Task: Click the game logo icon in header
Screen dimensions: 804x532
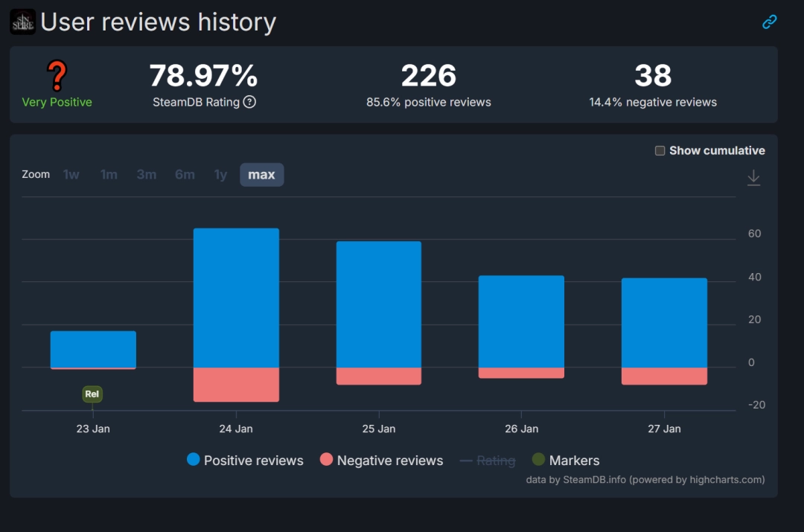Action: [22, 22]
